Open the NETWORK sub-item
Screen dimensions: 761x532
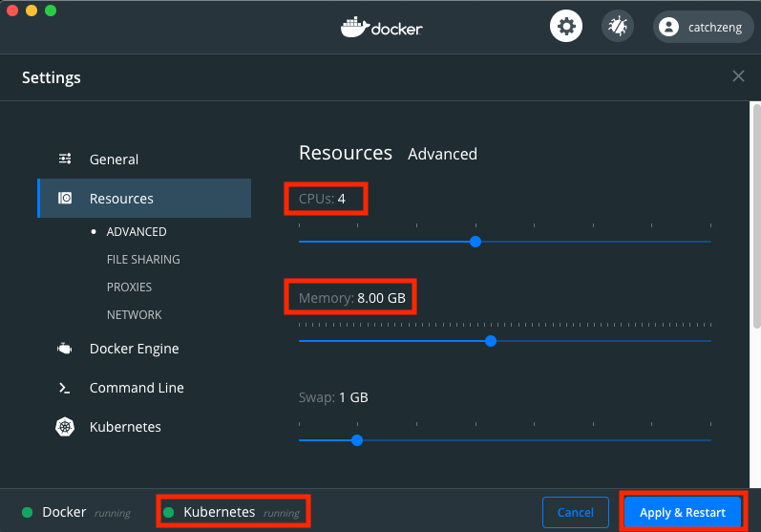click(134, 315)
